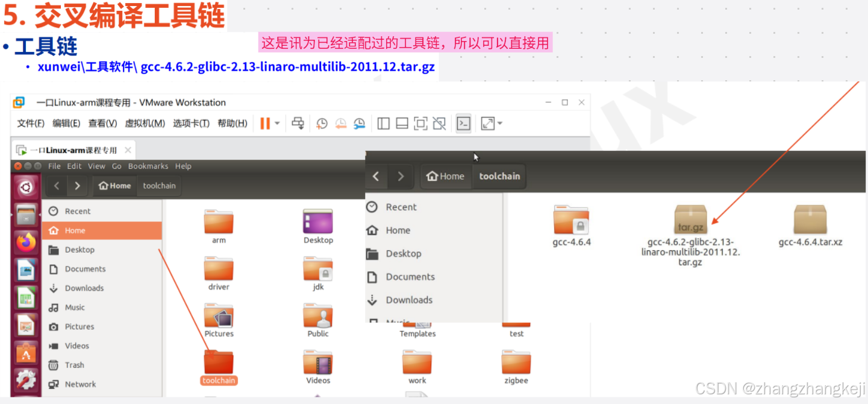Open the View menu in Ubuntu file manager

pos(96,166)
